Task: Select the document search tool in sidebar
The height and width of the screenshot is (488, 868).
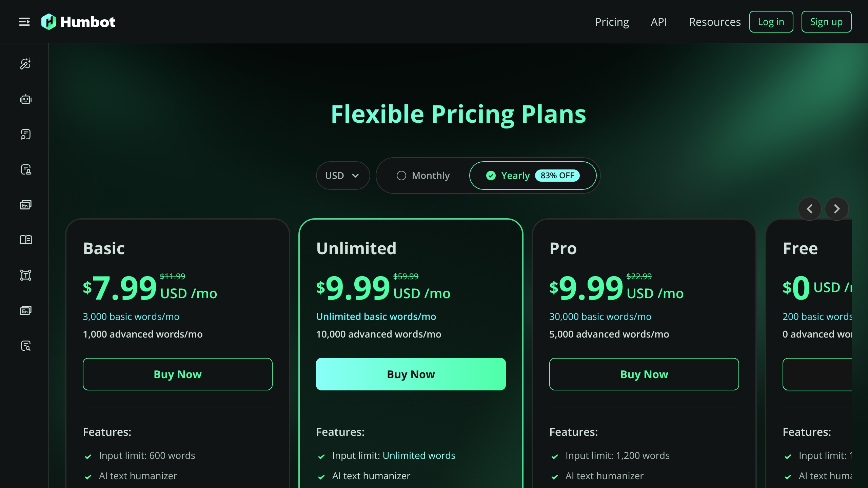Action: tap(25, 135)
